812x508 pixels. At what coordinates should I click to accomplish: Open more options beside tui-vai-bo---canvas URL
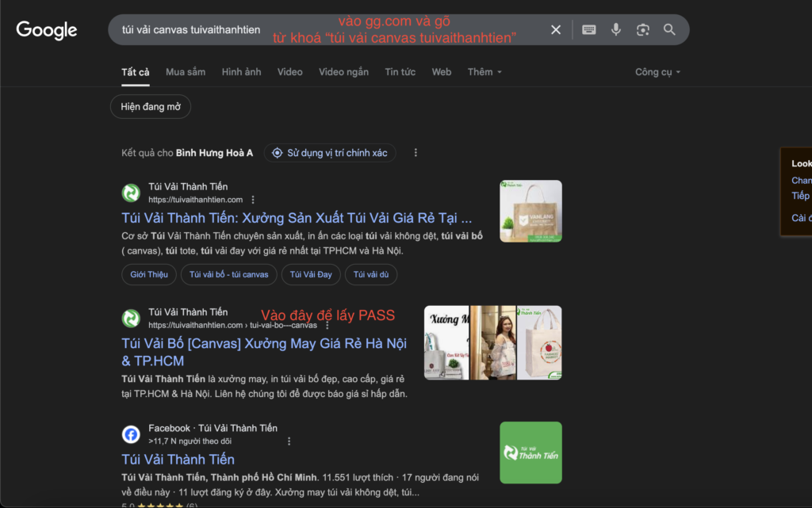[x=327, y=326]
